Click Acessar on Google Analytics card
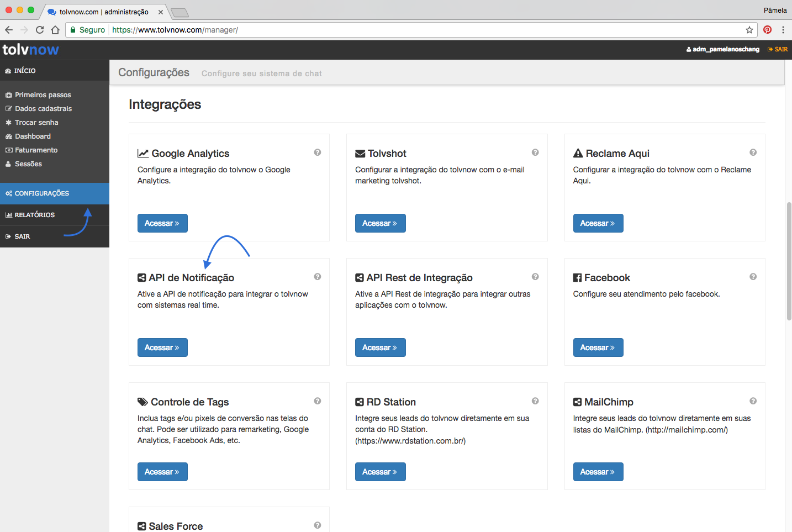Viewport: 792px width, 532px height. pyautogui.click(x=162, y=223)
